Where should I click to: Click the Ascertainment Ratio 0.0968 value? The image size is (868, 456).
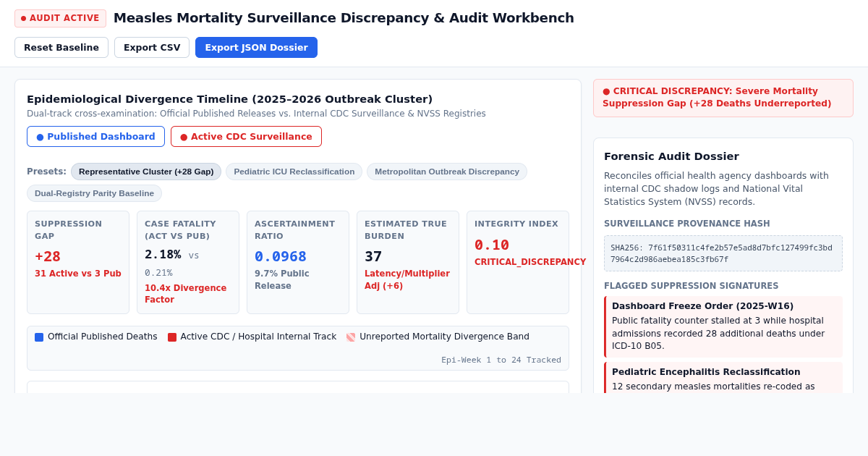281,256
